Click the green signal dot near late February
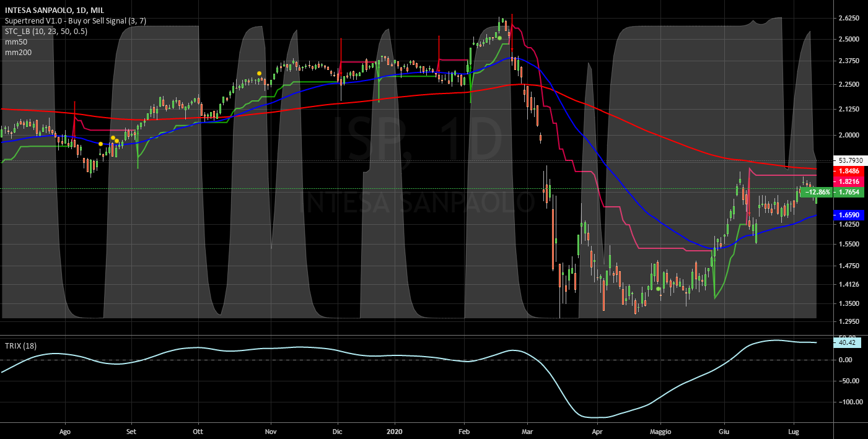Image resolution: width=868 pixels, height=439 pixels. pos(499,38)
